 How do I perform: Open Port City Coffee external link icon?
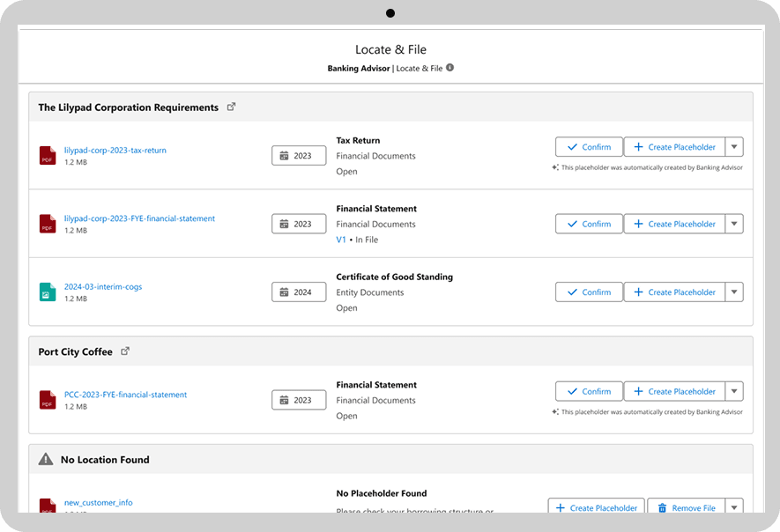tap(125, 351)
